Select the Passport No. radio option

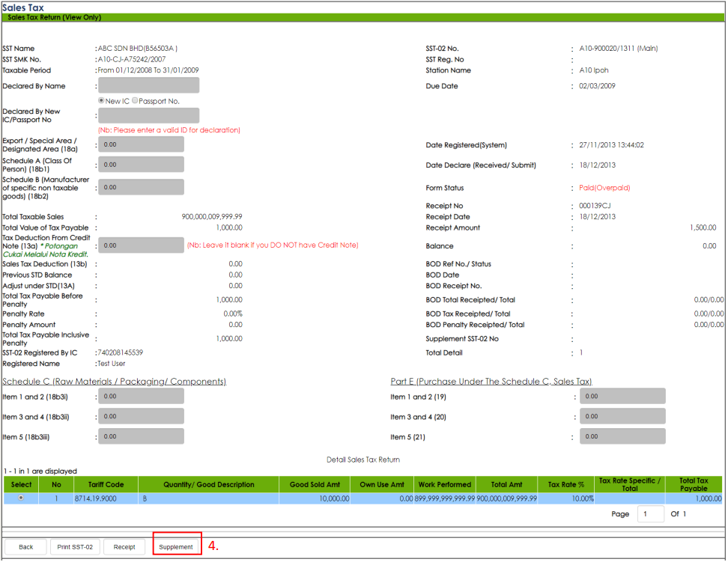click(x=135, y=101)
